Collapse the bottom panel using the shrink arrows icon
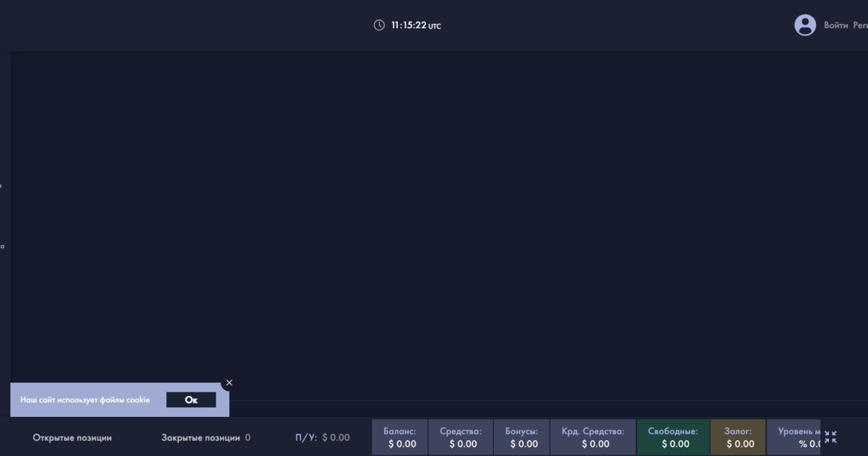868x456 pixels. tap(830, 437)
